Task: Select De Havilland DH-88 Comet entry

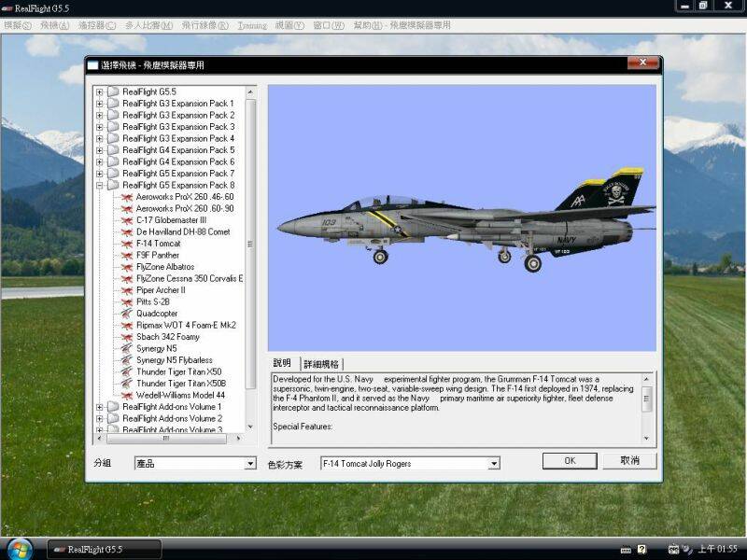Action: (x=183, y=232)
